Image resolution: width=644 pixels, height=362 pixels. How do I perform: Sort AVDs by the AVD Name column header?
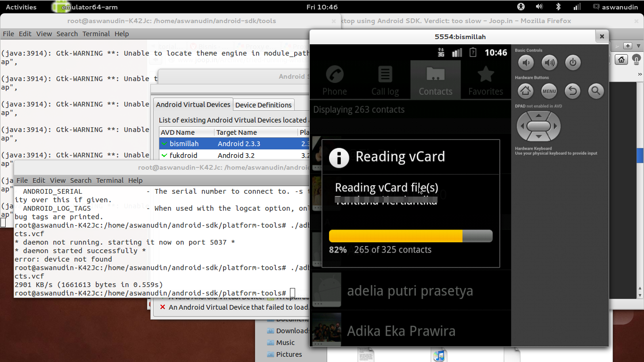187,132
